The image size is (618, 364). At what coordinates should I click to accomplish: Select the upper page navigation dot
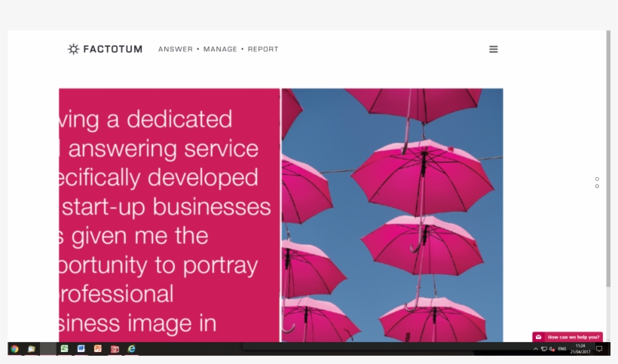click(597, 179)
